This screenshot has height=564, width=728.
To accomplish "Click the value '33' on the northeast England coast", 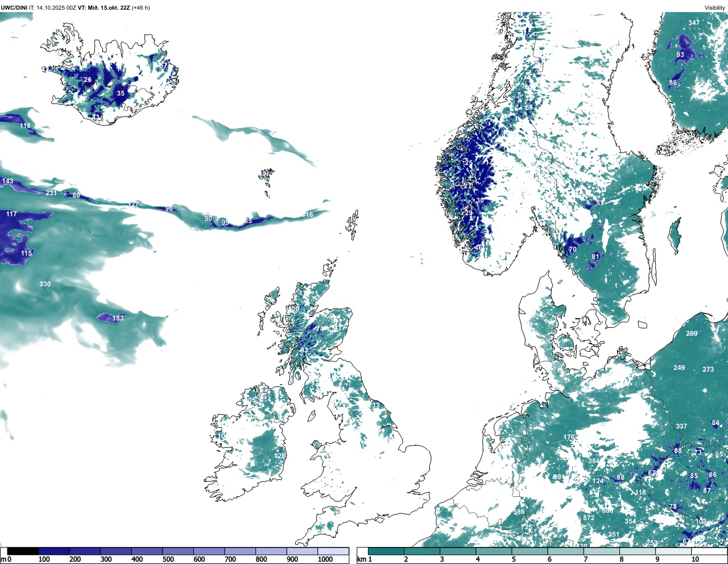I will click(375, 405).
